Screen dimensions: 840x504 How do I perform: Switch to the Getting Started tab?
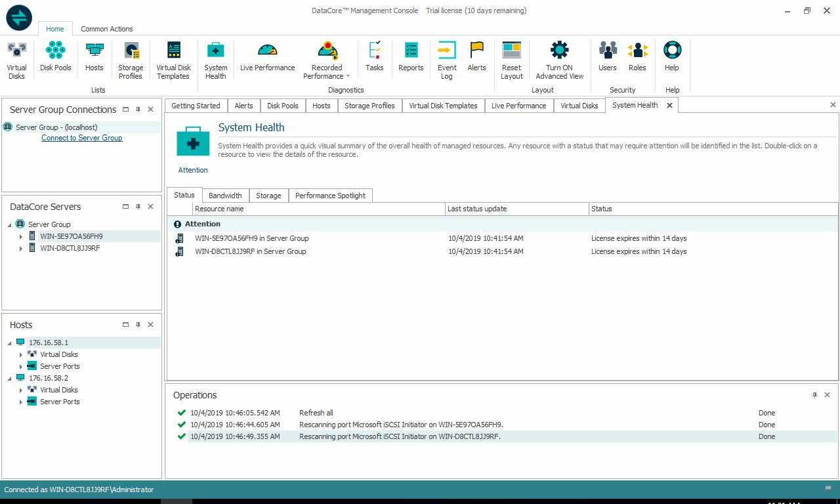(196, 106)
